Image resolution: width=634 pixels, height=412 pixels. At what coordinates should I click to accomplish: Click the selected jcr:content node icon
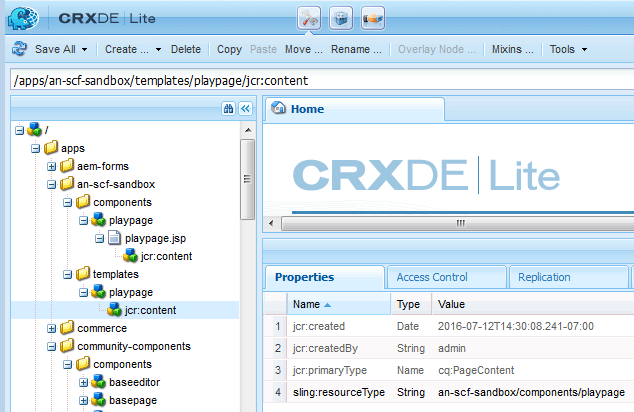click(x=114, y=310)
